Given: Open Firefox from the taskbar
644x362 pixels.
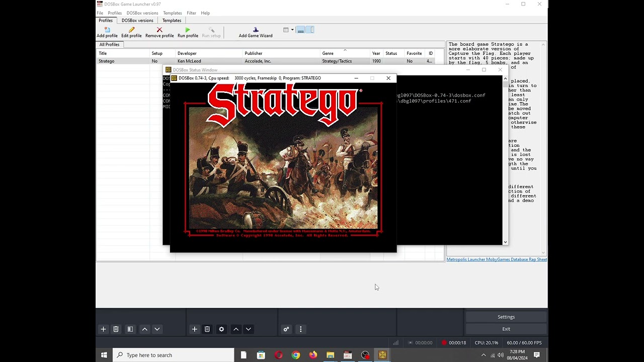Looking at the screenshot, I should pyautogui.click(x=313, y=355).
